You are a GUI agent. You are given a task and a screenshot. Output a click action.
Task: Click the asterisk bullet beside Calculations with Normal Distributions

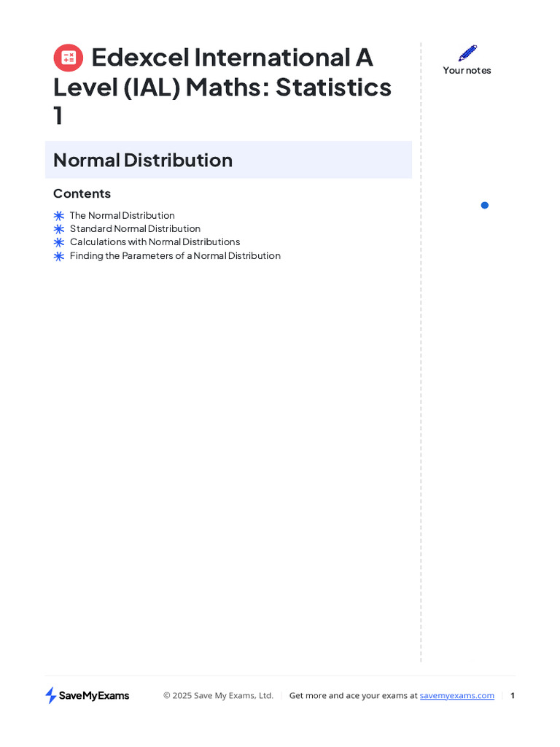59,242
